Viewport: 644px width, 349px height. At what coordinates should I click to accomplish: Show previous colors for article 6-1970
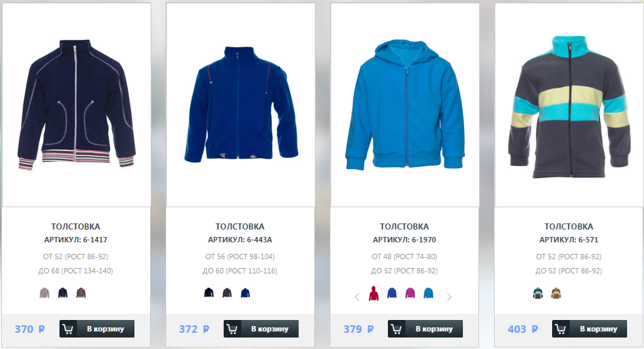[x=357, y=297]
